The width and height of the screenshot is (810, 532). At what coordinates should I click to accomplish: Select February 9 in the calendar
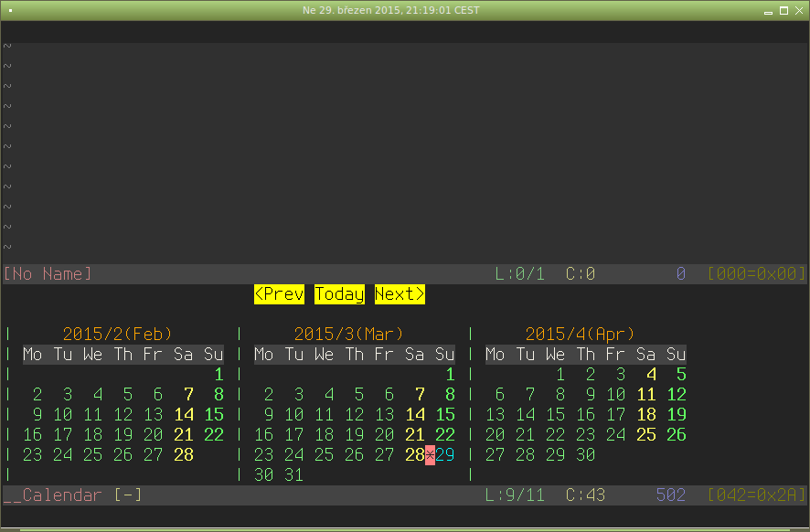click(x=37, y=415)
